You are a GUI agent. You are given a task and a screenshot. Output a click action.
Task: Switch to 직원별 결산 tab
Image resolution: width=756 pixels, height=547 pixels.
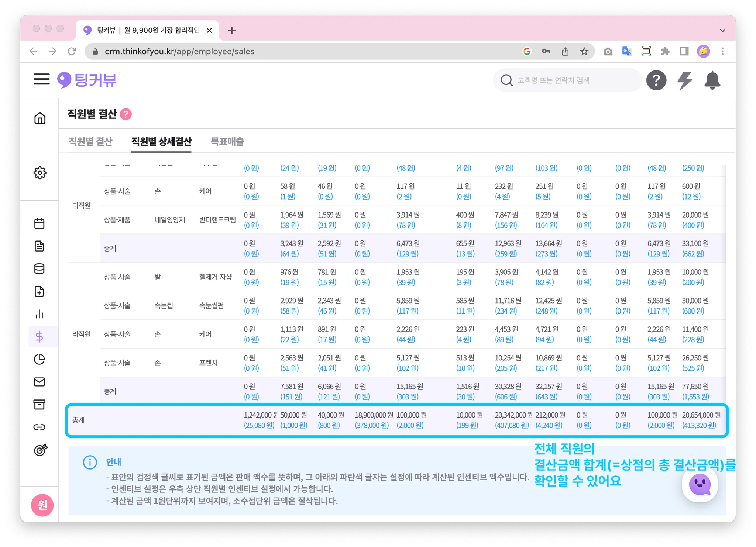tap(90, 141)
